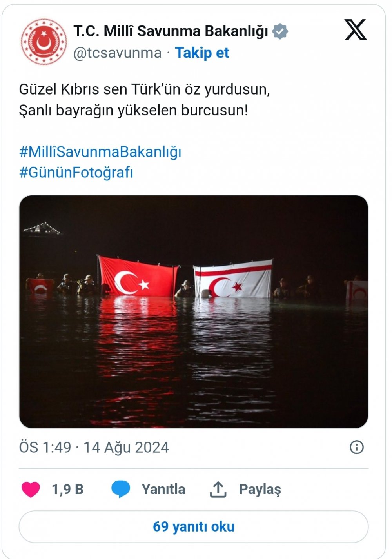Read replies with 69 yanıtı oku

click(x=194, y=526)
